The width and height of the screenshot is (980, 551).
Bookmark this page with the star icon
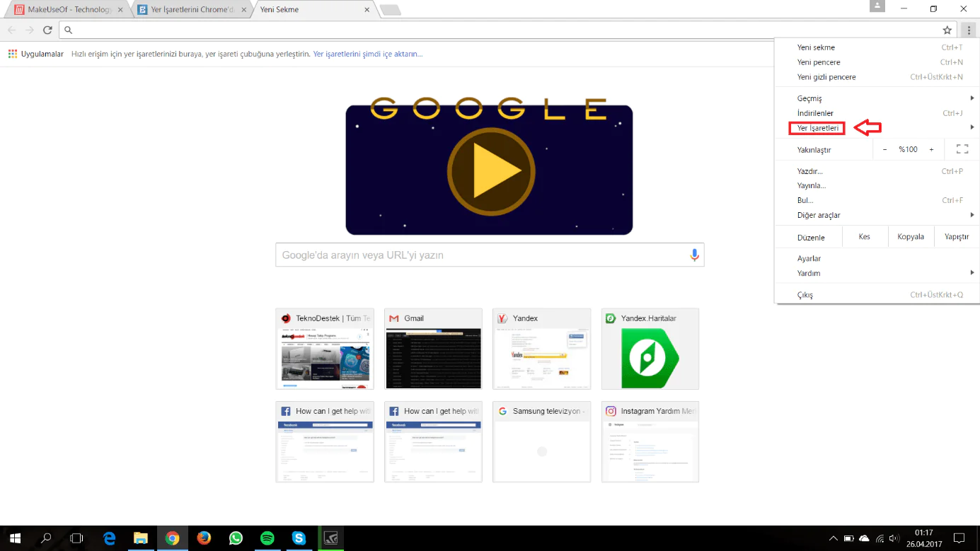tap(947, 30)
